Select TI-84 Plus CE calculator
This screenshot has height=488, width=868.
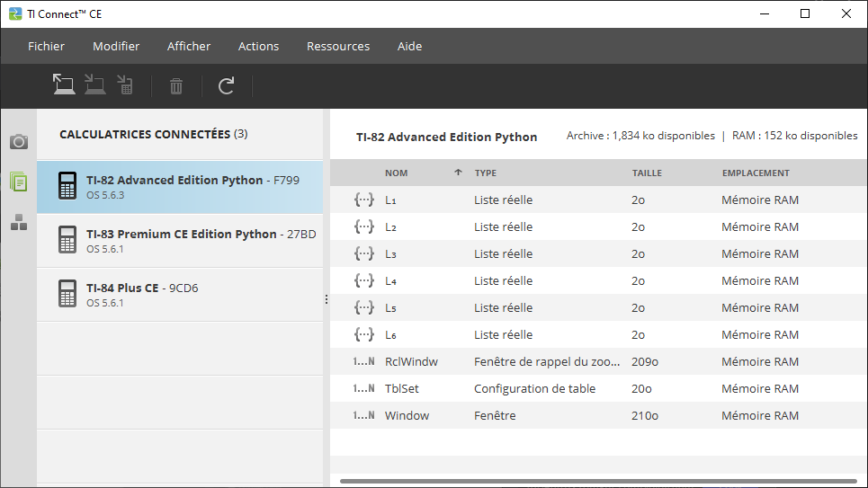click(x=180, y=295)
